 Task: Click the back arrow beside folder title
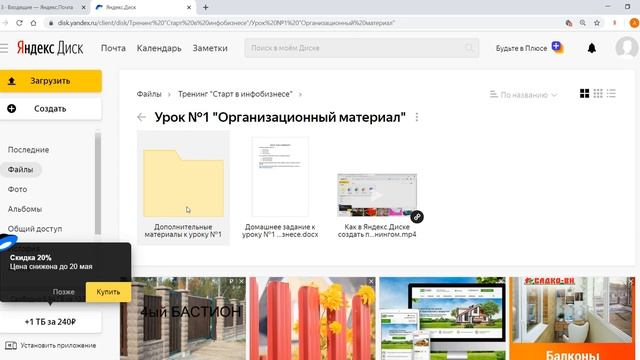click(x=141, y=118)
